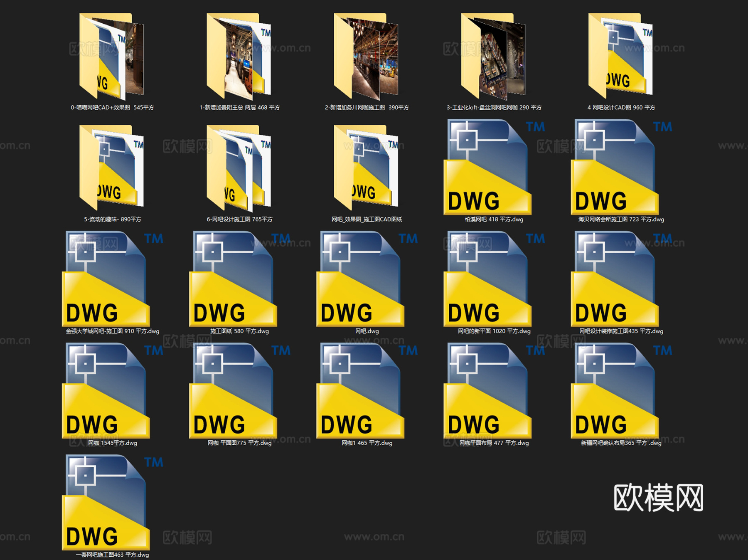Screen dimensions: 748x560
Task: Click the label "5-流动的趣味- 890平方"
Action: [113, 219]
